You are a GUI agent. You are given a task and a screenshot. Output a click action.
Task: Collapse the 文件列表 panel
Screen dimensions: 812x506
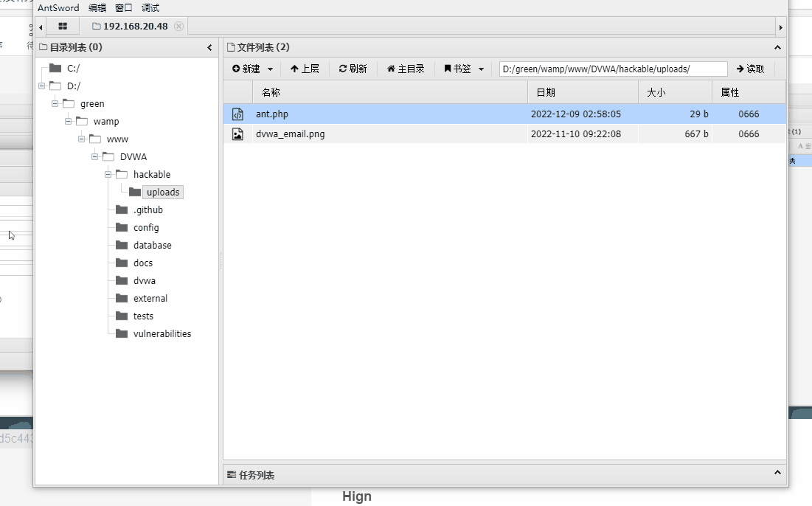[x=777, y=48]
